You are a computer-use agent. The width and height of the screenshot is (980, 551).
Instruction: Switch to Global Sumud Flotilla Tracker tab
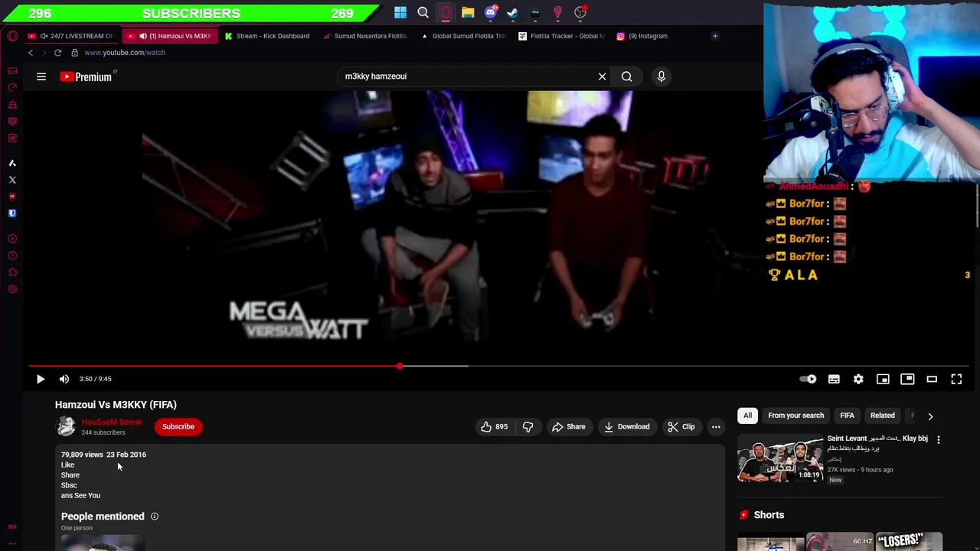462,36
